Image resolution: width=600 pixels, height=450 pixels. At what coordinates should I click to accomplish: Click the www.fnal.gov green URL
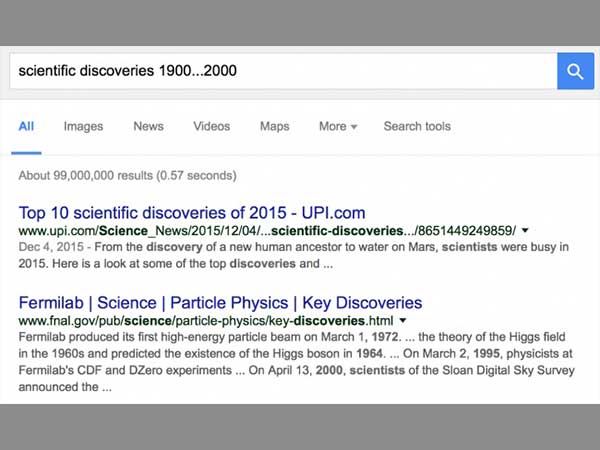tap(205, 321)
